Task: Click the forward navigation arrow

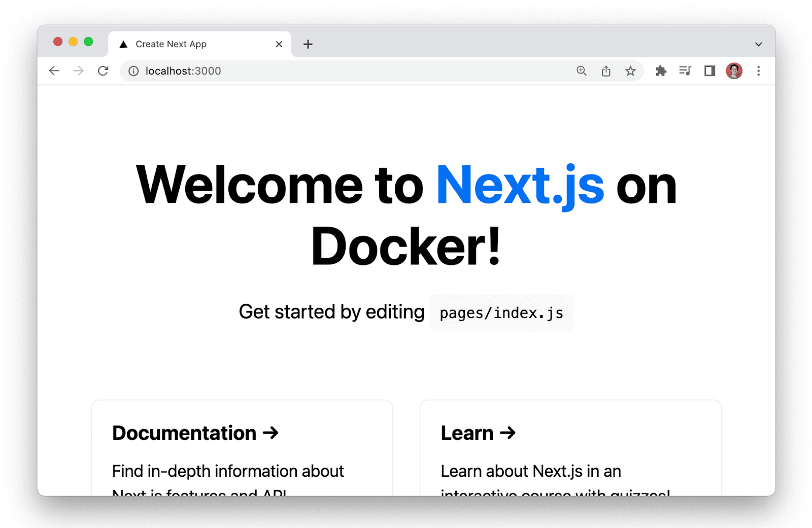Action: tap(79, 71)
